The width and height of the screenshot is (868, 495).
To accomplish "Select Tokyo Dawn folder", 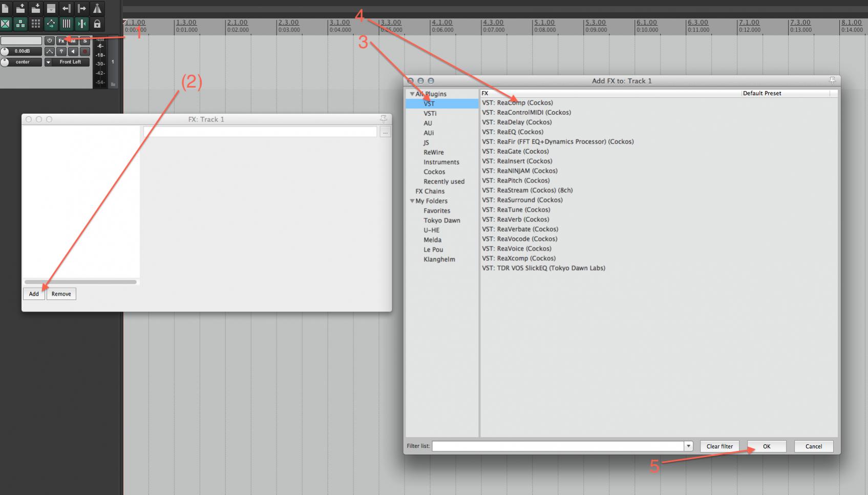I will click(x=442, y=220).
